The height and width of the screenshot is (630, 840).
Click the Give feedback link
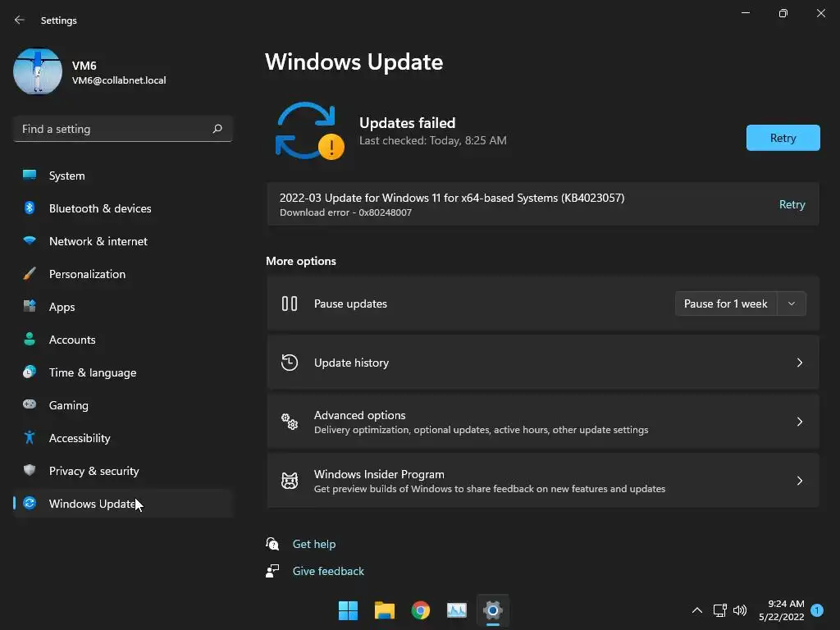(x=328, y=571)
